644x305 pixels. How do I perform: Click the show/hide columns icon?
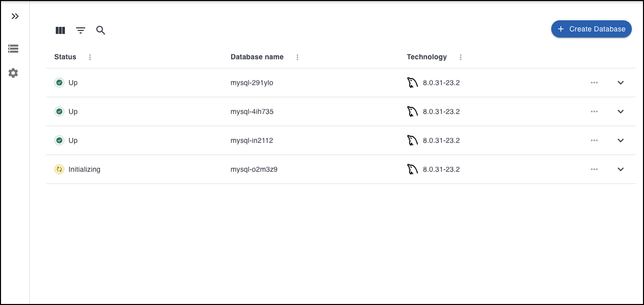[x=60, y=30]
